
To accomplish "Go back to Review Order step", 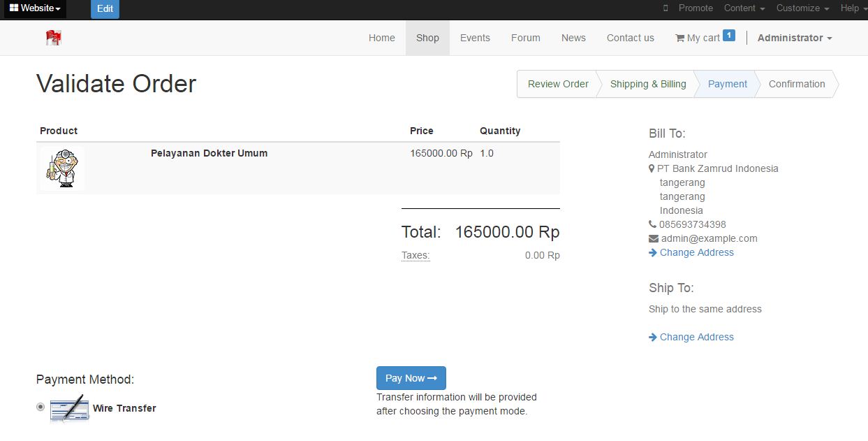I will coord(558,84).
